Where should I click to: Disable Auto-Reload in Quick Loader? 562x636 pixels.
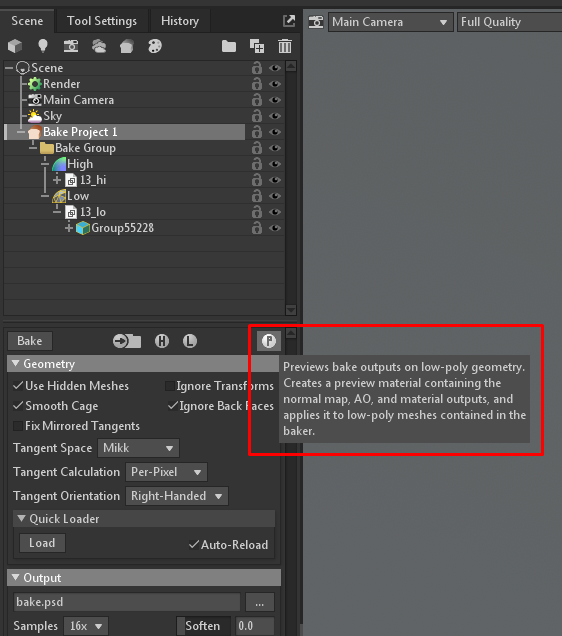[x=194, y=544]
